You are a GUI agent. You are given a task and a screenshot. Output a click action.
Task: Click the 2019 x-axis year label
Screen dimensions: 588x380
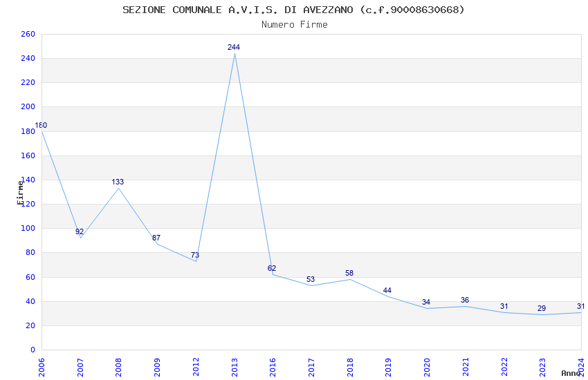(389, 368)
